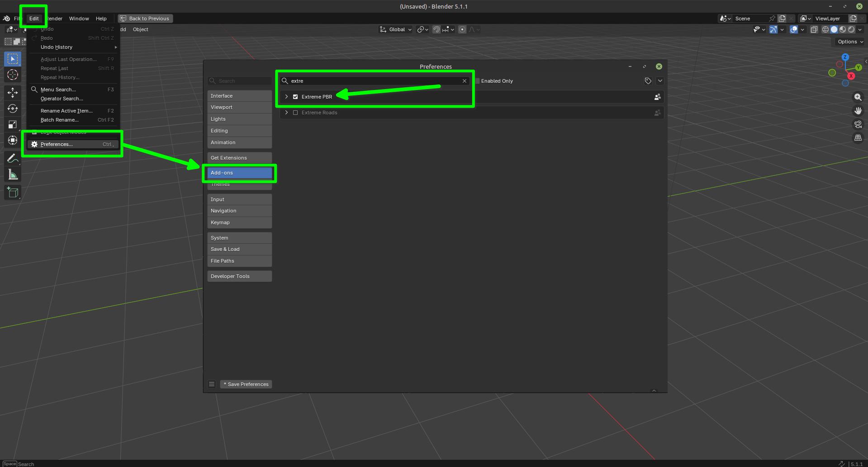Open the Get Extensions section
Viewport: 868px width, 467px height.
click(240, 158)
